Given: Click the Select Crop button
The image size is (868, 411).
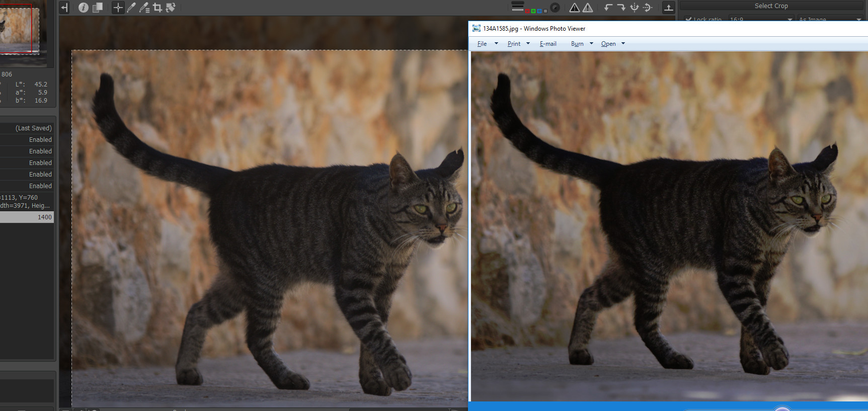Looking at the screenshot, I should (771, 6).
